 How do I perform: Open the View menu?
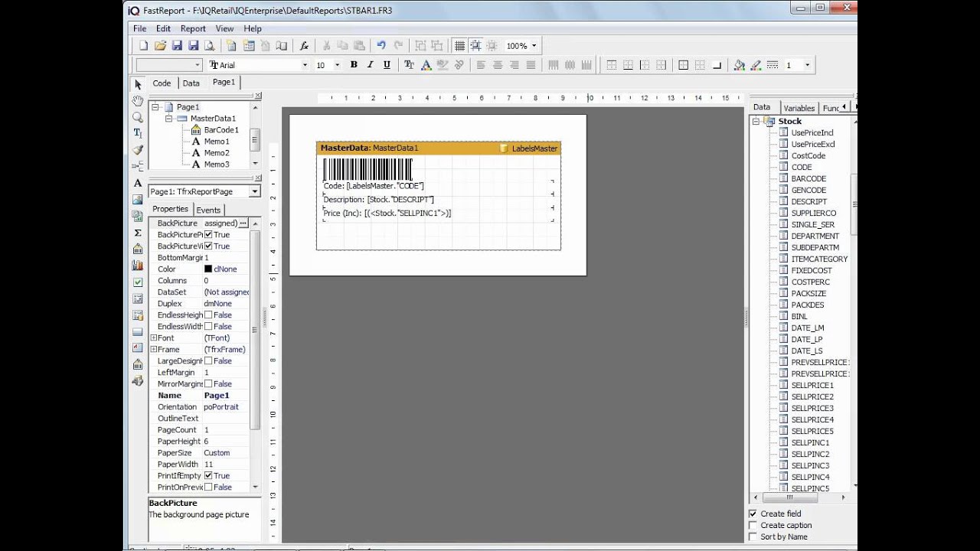[224, 28]
